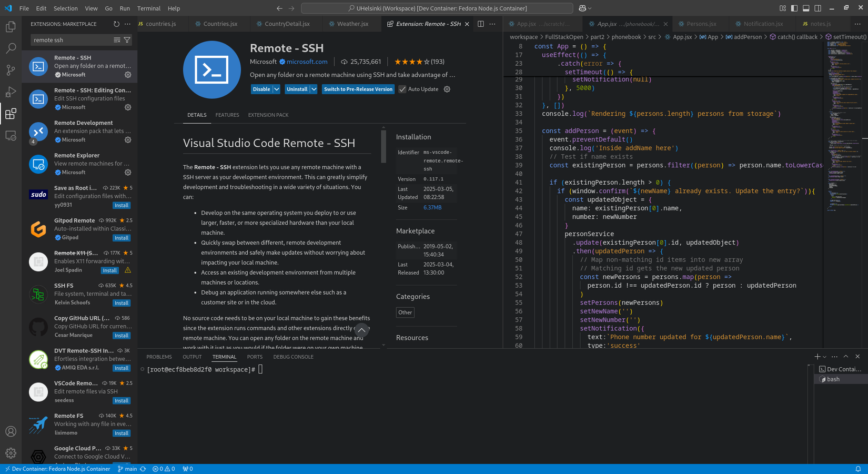Select the bash terminal in the terminal list
This screenshot has height=474, width=868.
833,379
